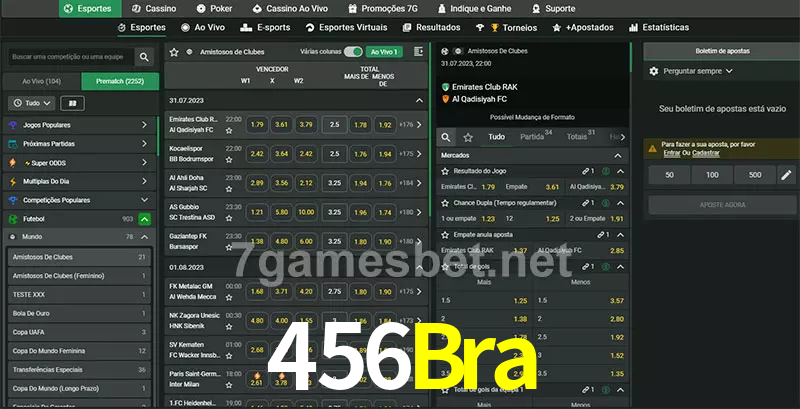Image resolution: width=800 pixels, height=409 pixels.
Task: Open the Cassino top menu
Action: click(154, 9)
